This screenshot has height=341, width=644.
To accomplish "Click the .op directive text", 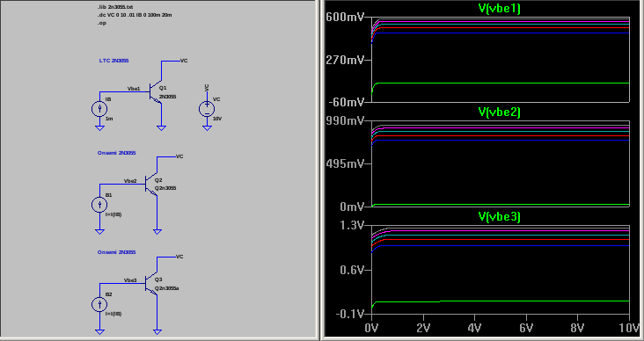I will pyautogui.click(x=102, y=23).
